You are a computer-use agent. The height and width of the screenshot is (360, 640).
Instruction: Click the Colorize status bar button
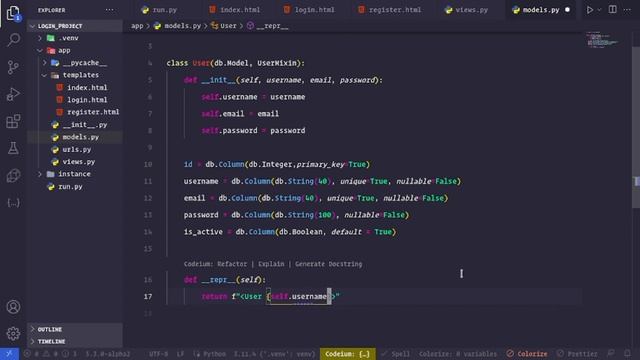point(527,354)
